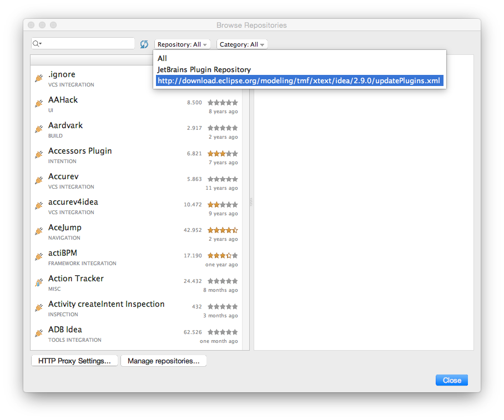Open the Category: All dropdown
Screen dimensions: 504x420
(x=242, y=44)
